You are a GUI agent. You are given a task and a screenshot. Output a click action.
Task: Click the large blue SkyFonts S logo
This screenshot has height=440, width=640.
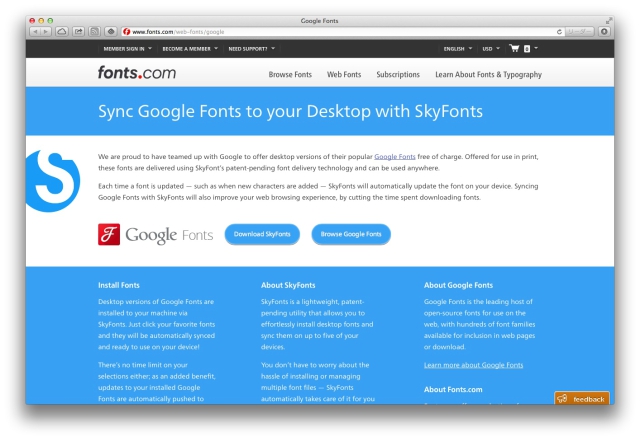click(52, 181)
